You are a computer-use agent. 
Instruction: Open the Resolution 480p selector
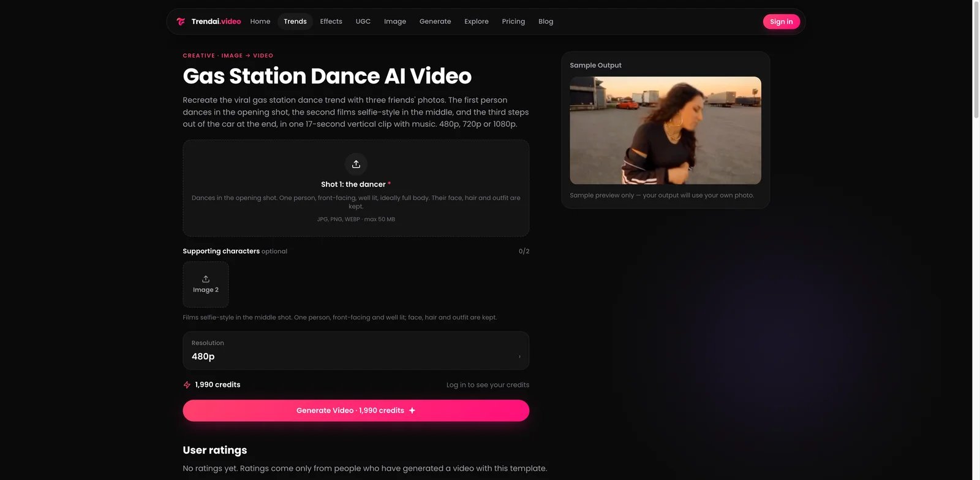pos(356,351)
